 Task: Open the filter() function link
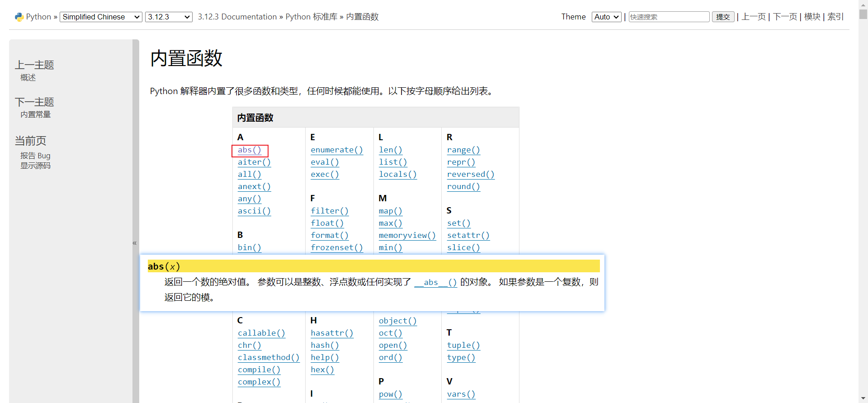[330, 211]
